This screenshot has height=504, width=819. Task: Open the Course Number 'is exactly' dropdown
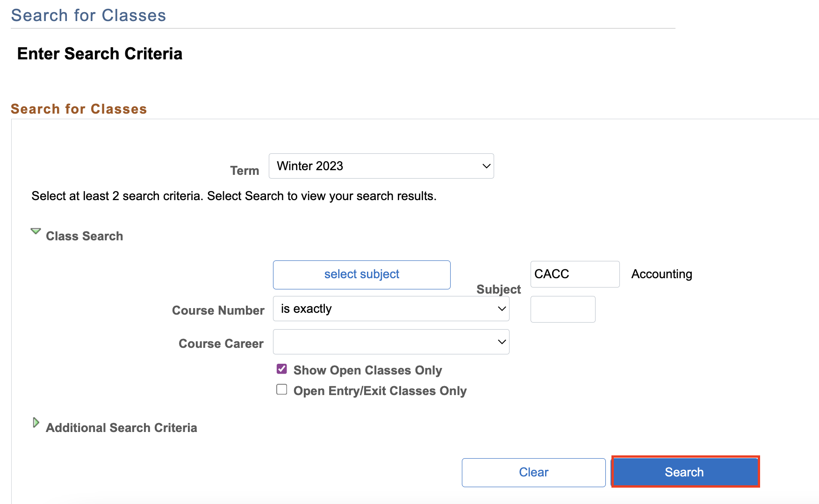coord(390,309)
